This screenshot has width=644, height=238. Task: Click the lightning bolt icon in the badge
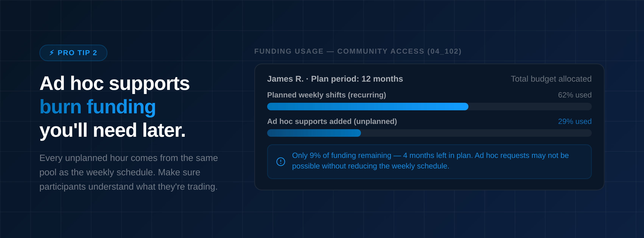point(51,53)
